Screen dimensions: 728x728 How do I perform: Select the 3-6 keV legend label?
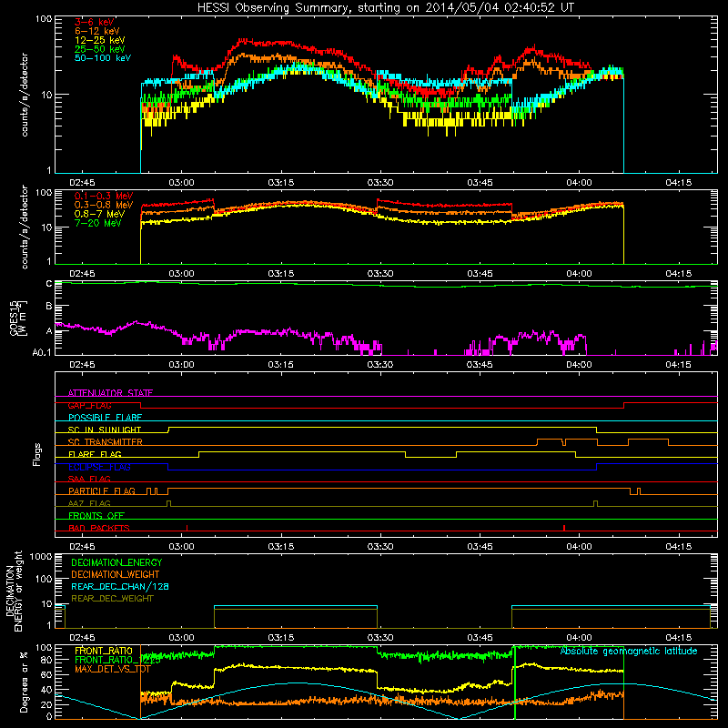tap(95, 22)
